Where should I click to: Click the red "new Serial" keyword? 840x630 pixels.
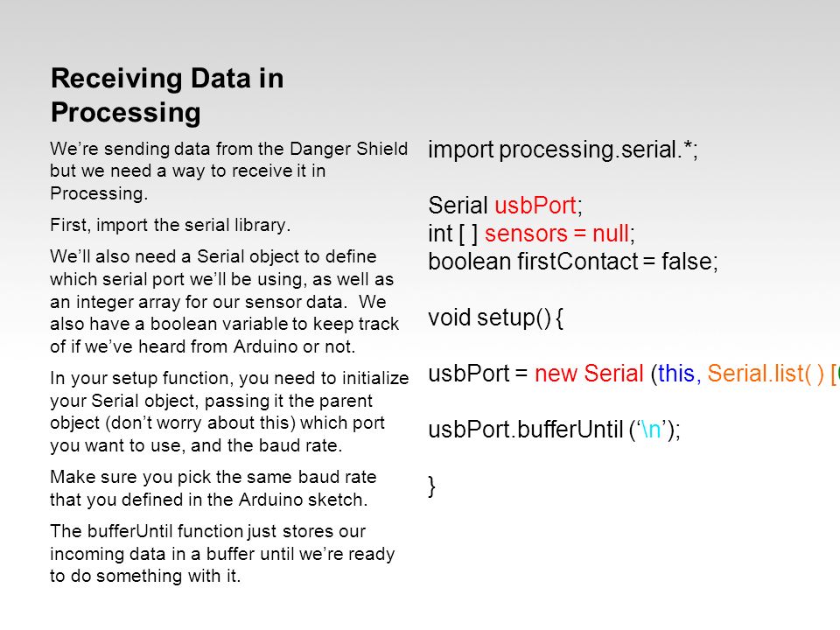[589, 374]
